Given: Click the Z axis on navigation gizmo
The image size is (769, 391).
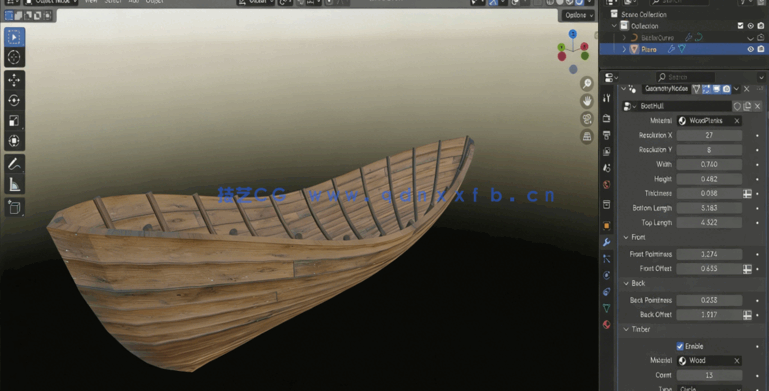Looking at the screenshot, I should click(x=573, y=33).
